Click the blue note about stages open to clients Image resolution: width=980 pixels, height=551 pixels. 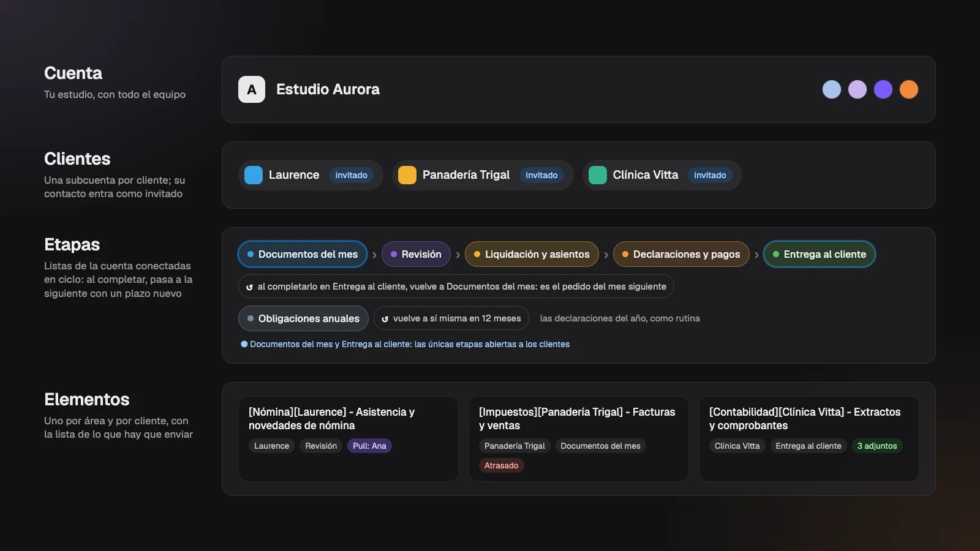405,344
